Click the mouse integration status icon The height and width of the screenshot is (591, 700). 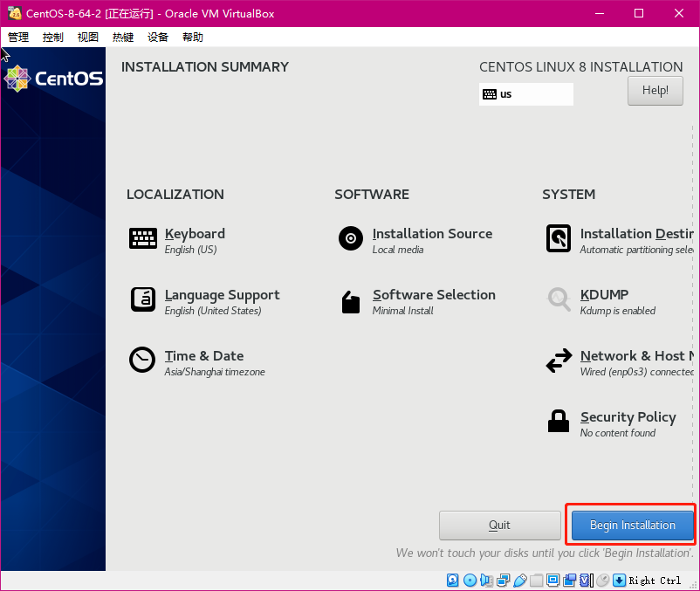point(602,581)
